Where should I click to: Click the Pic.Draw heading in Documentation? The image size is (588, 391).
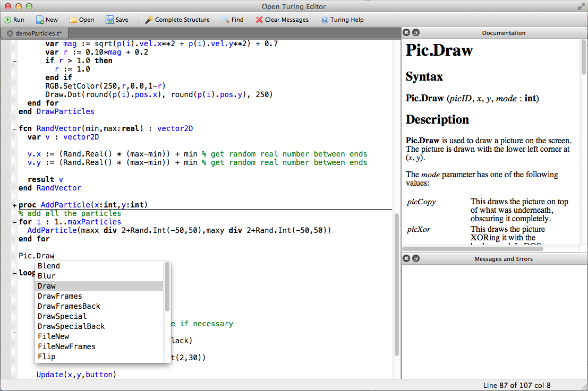pos(439,50)
